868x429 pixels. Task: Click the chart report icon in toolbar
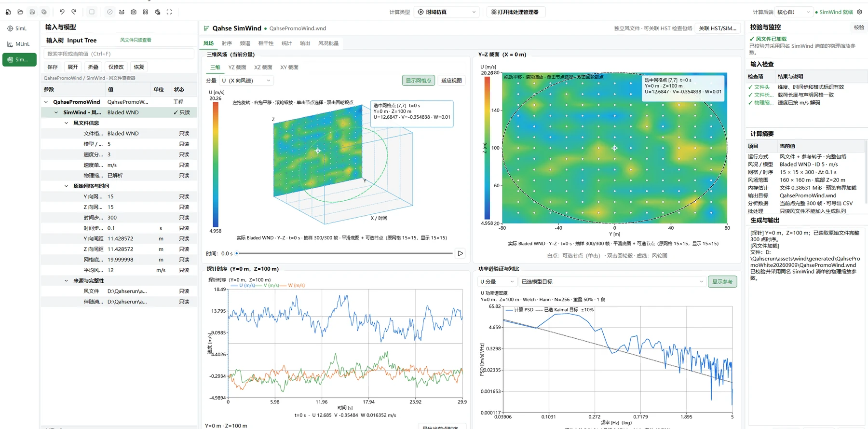click(x=157, y=12)
